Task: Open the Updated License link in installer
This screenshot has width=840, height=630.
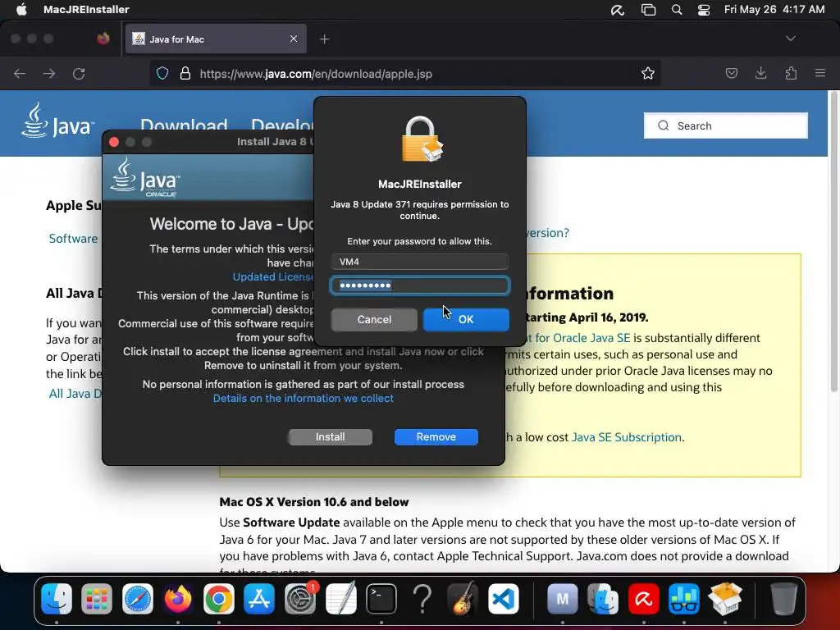Action: tap(273, 276)
